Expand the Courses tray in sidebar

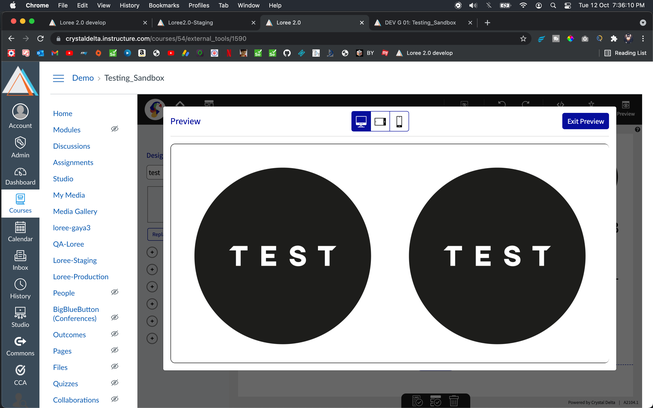[x=20, y=204]
